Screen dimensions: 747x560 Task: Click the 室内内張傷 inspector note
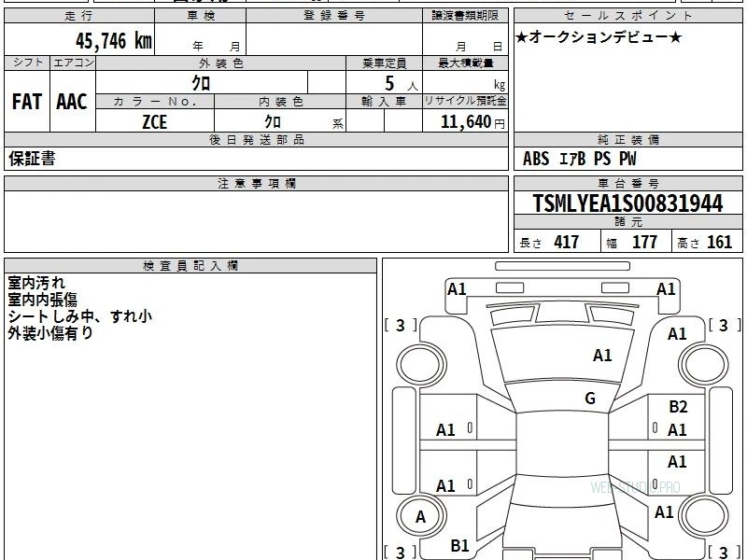(x=42, y=300)
